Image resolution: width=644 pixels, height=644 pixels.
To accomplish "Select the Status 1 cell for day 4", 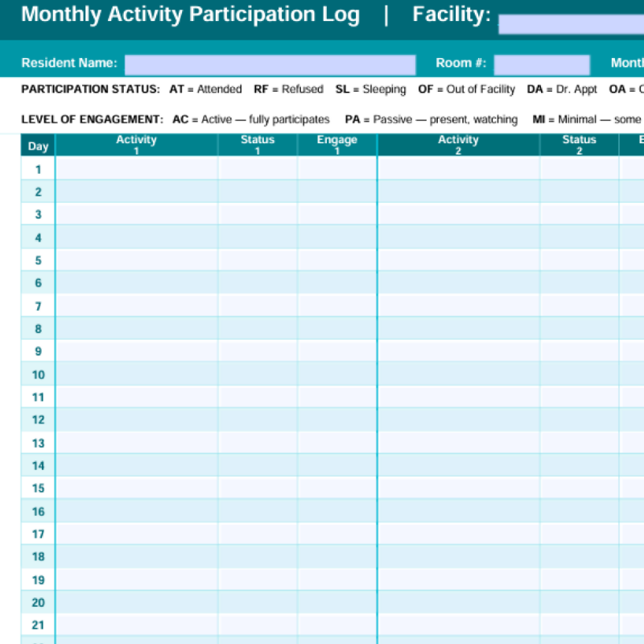I will [x=258, y=237].
